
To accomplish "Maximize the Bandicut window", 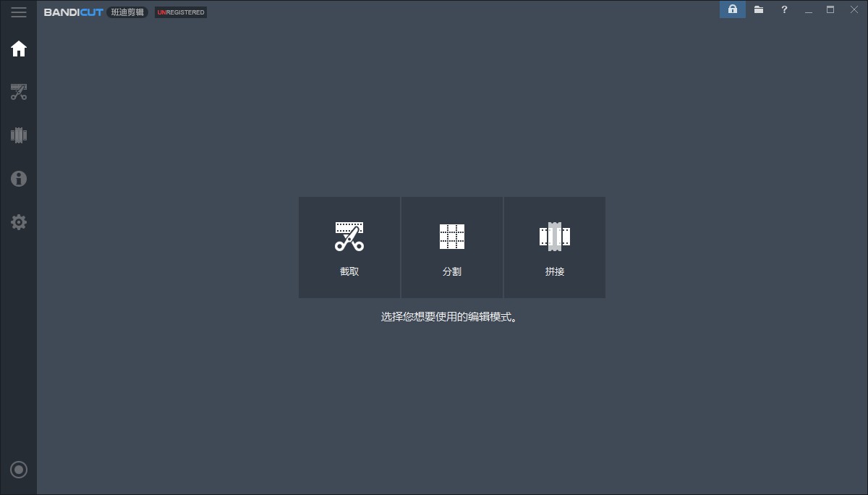I will click(x=830, y=9).
